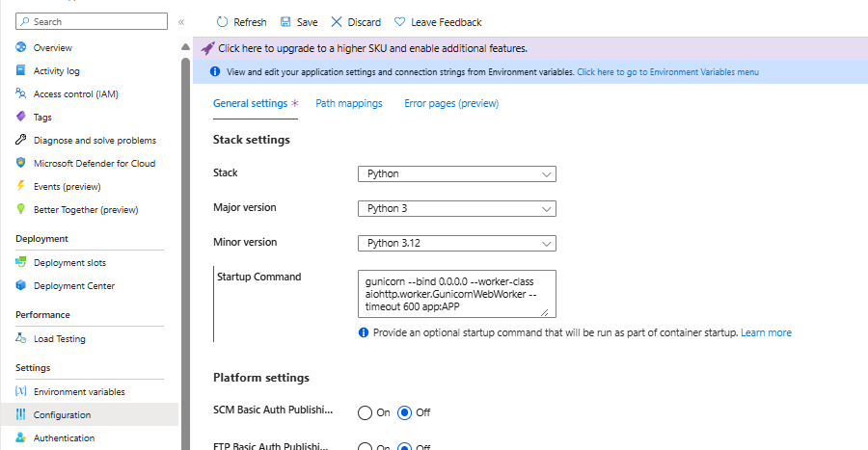Viewport: 868px width, 450px height.
Task: Click Events (preview) sidebar label
Action: [67, 187]
